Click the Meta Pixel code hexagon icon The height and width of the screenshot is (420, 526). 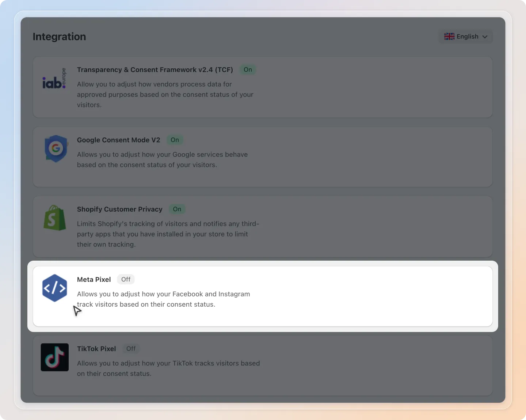click(x=55, y=288)
